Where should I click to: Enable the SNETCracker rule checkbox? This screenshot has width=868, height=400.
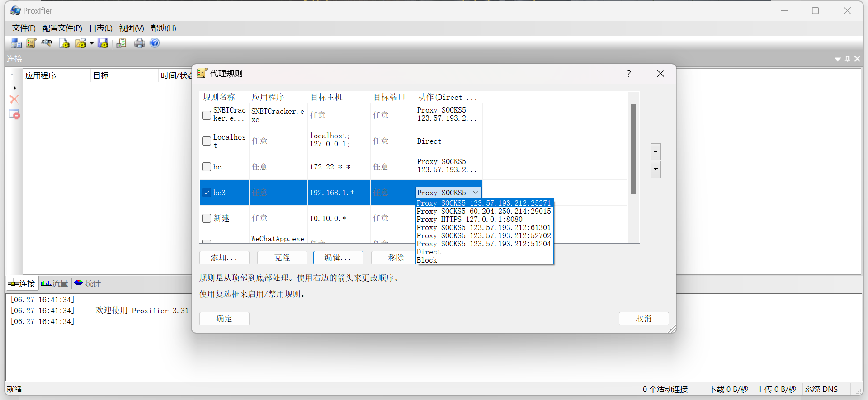(x=207, y=115)
